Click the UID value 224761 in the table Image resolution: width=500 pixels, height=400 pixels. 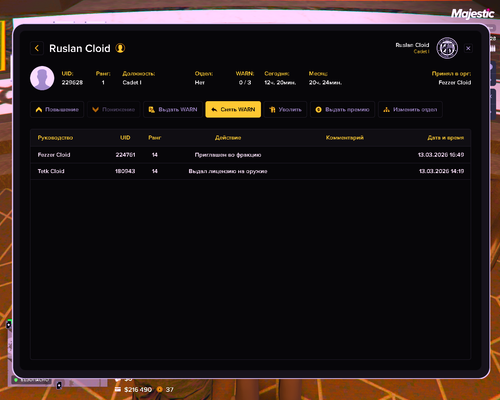pyautogui.click(x=125, y=155)
